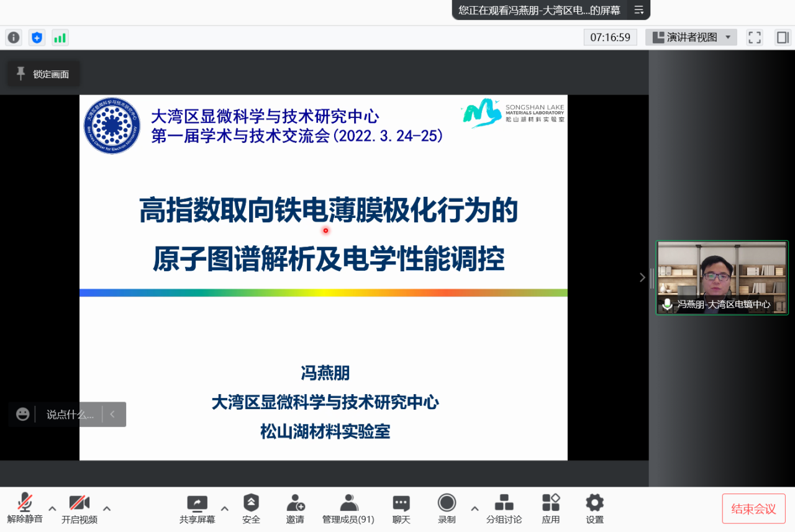
Task: Open the 演讲者视图 view dropdown
Action: point(691,37)
